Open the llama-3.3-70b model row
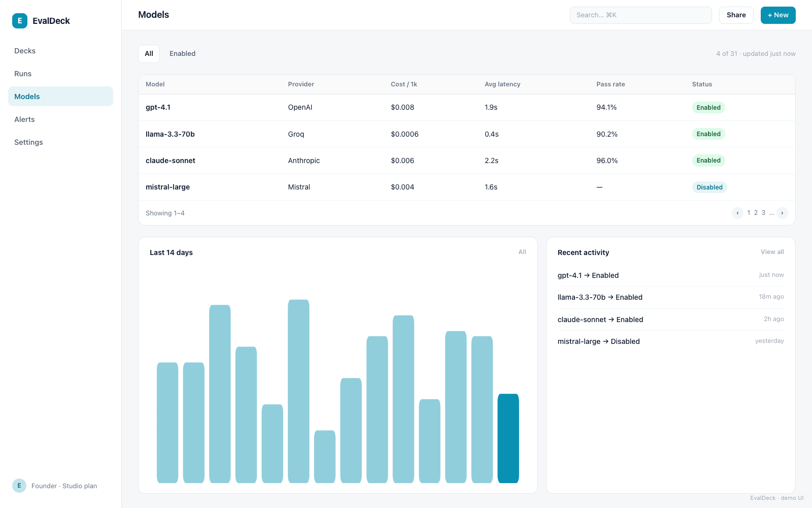 tap(466, 134)
